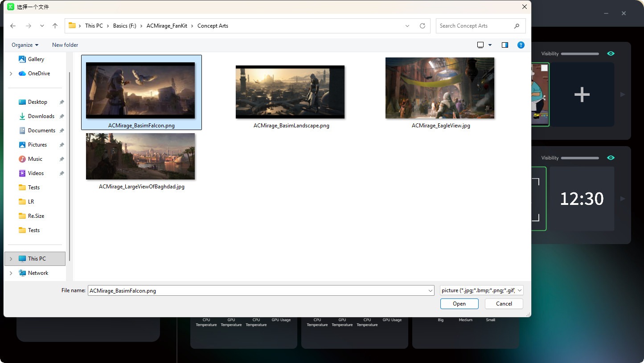Tick the checkbox on the cartoon thumbnail

click(x=544, y=68)
